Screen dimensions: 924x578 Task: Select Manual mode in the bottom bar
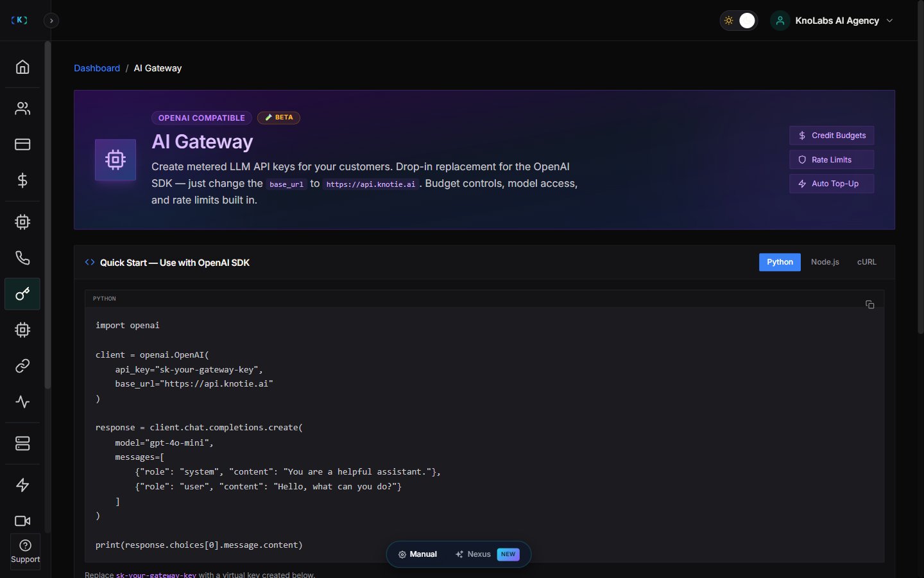pyautogui.click(x=418, y=554)
